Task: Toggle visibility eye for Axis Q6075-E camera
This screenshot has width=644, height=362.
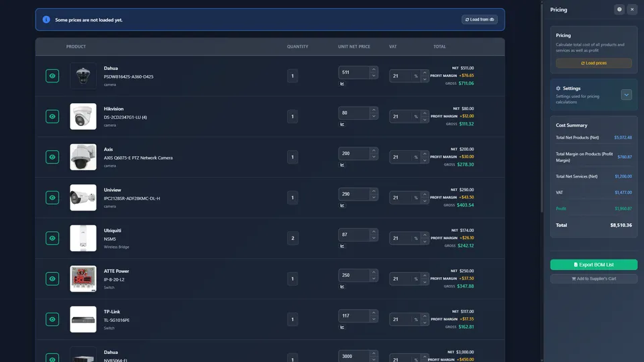Action: pos(52,157)
